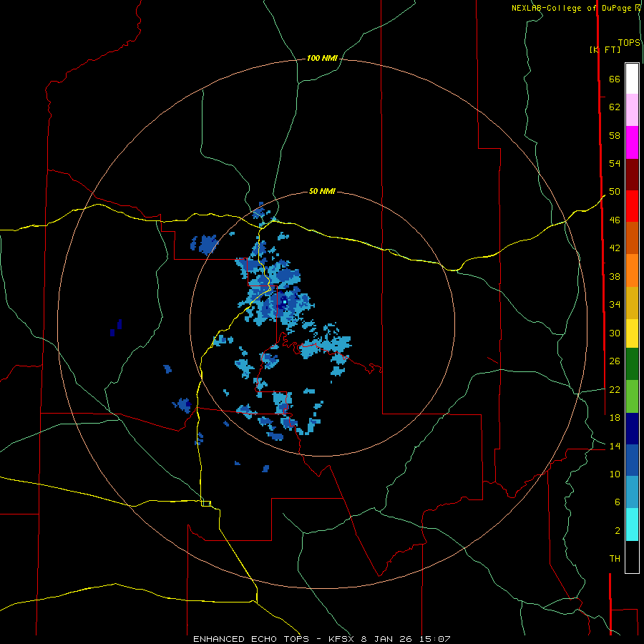Click legend value '18'
Screen dimensions: 644x644
click(x=615, y=418)
